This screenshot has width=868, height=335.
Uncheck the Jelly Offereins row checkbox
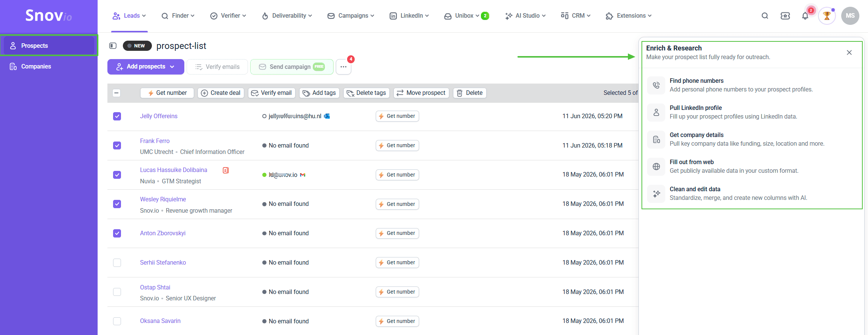click(117, 116)
